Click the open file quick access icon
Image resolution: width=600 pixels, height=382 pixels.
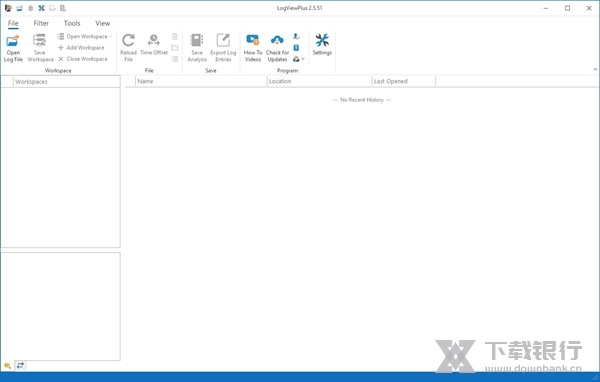tap(19, 8)
